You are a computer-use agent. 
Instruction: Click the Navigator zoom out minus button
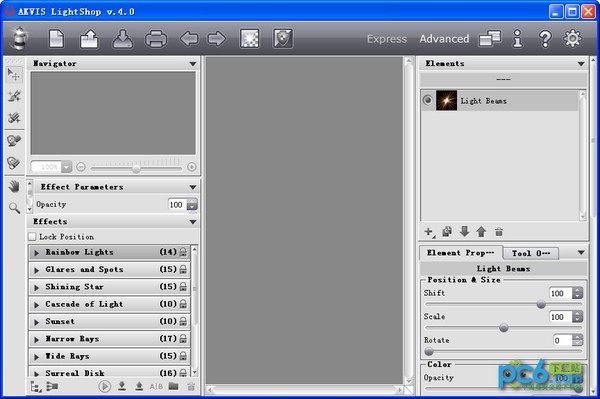click(x=81, y=167)
